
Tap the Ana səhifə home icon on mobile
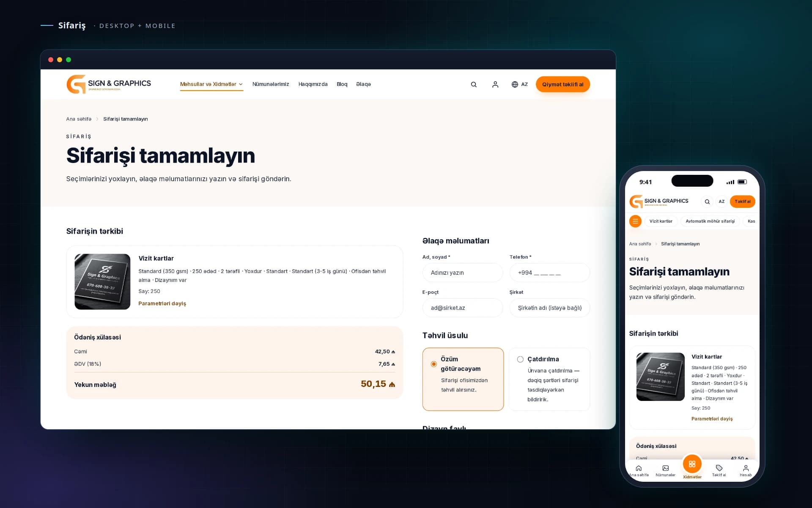(639, 468)
